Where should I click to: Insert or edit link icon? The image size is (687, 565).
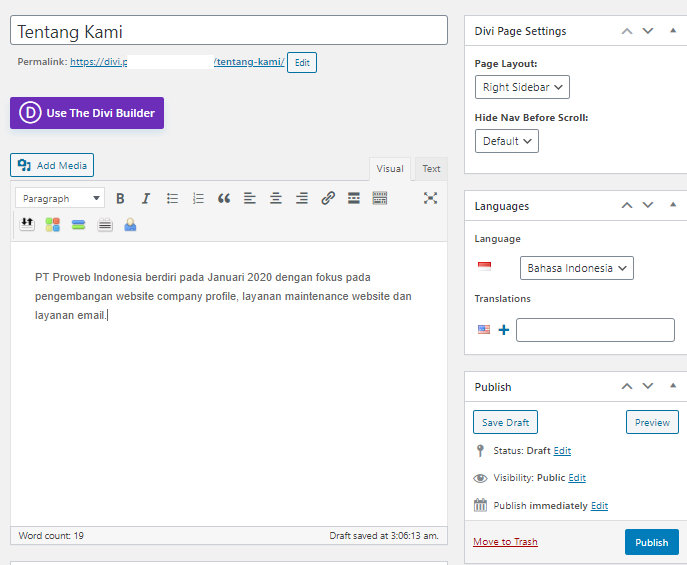click(328, 198)
